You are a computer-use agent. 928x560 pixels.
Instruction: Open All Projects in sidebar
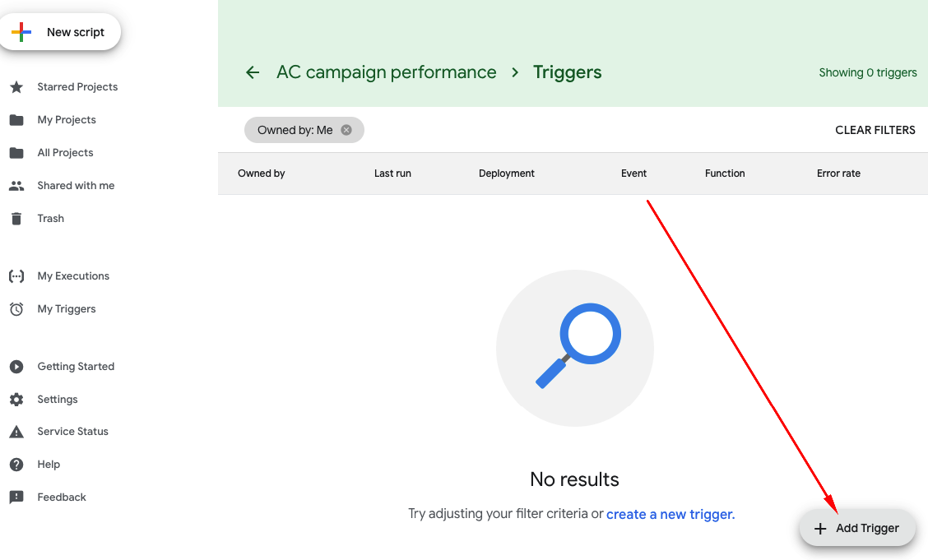[x=65, y=153]
